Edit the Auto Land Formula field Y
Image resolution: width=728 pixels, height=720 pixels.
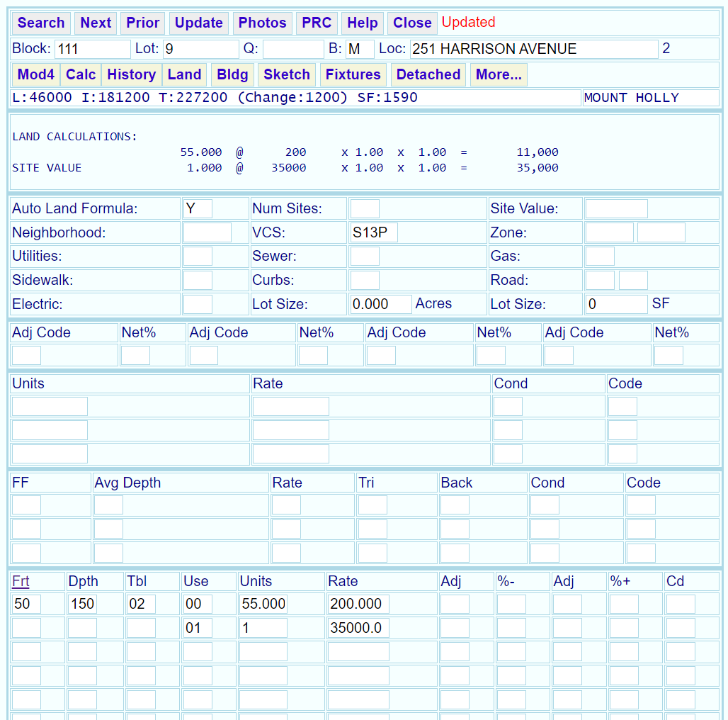coord(198,208)
